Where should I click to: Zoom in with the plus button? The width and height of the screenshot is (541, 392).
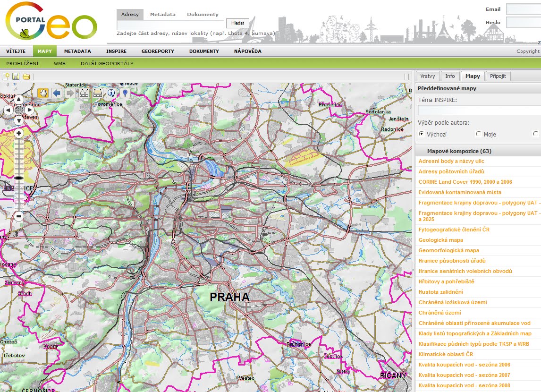[18, 133]
